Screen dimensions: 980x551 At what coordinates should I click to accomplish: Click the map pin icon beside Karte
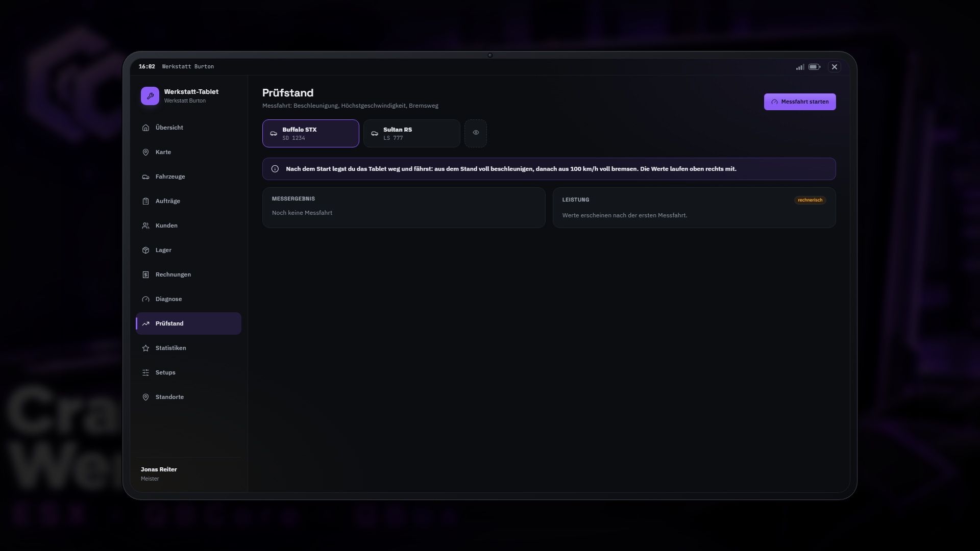click(x=145, y=152)
